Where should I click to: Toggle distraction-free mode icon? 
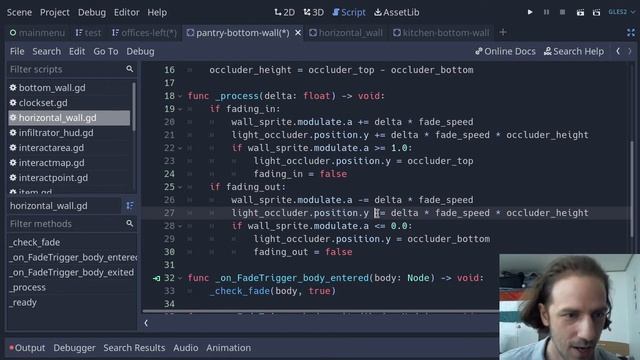(x=631, y=33)
